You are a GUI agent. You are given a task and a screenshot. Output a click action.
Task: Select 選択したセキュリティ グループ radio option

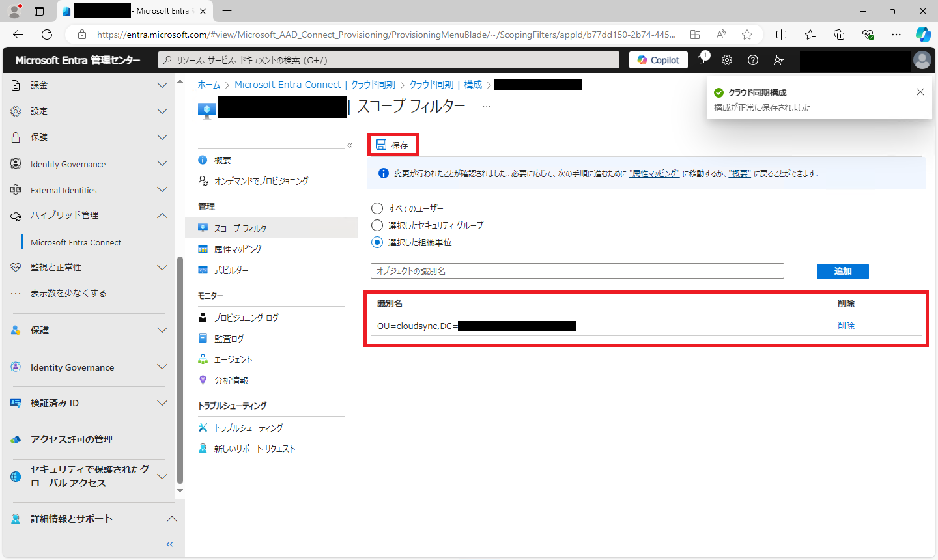377,225
